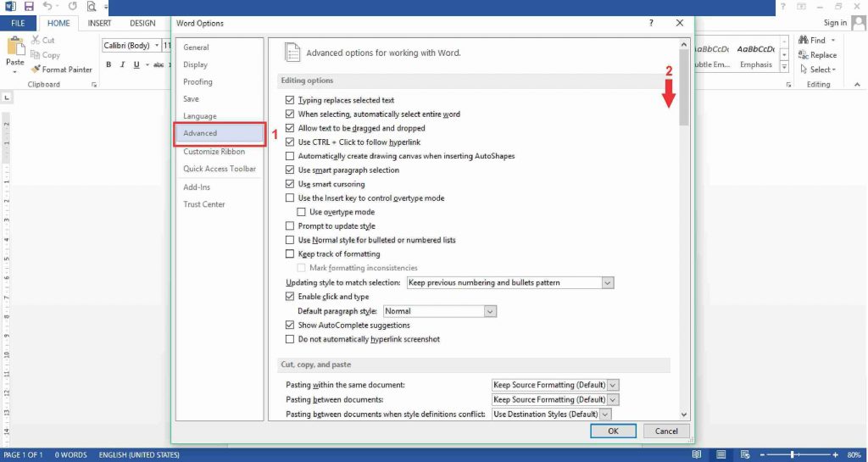Screen dimensions: 868x462
Task: Open Pasting between documents dropdown
Action: (613, 399)
